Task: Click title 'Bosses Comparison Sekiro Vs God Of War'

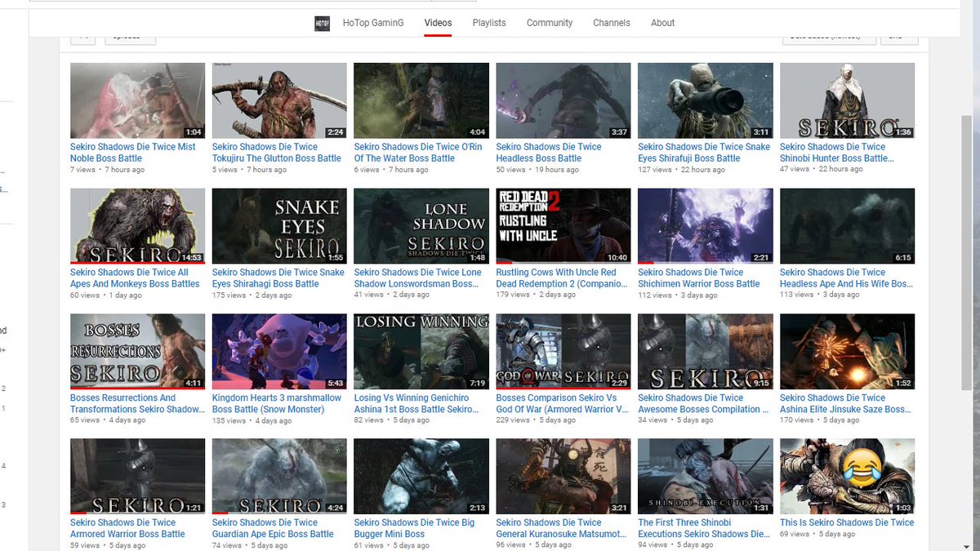Action: pos(562,403)
